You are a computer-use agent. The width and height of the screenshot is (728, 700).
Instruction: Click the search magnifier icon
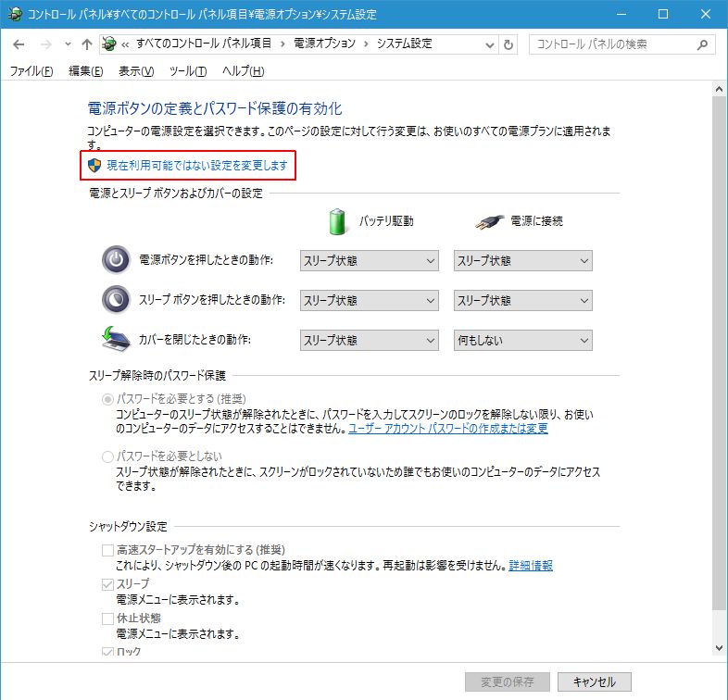click(703, 44)
